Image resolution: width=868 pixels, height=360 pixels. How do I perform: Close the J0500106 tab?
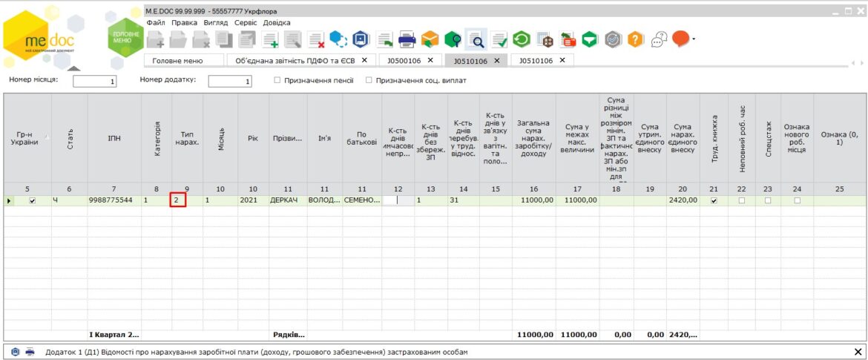pos(430,60)
